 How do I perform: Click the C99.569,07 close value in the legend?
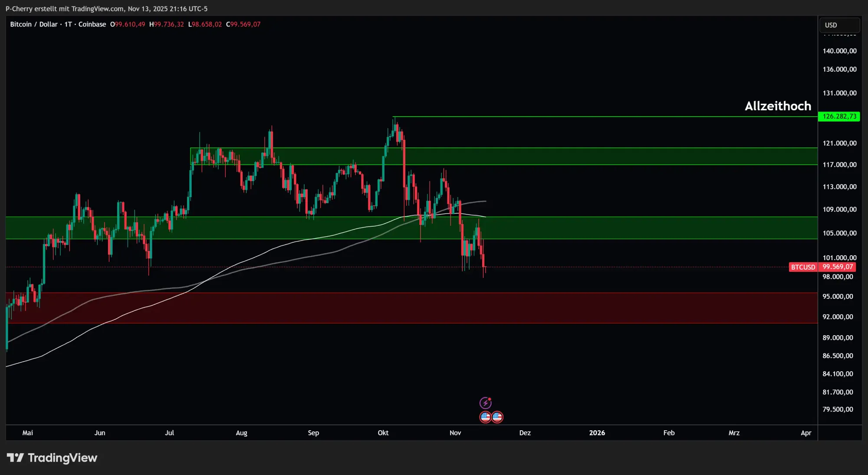tap(243, 24)
